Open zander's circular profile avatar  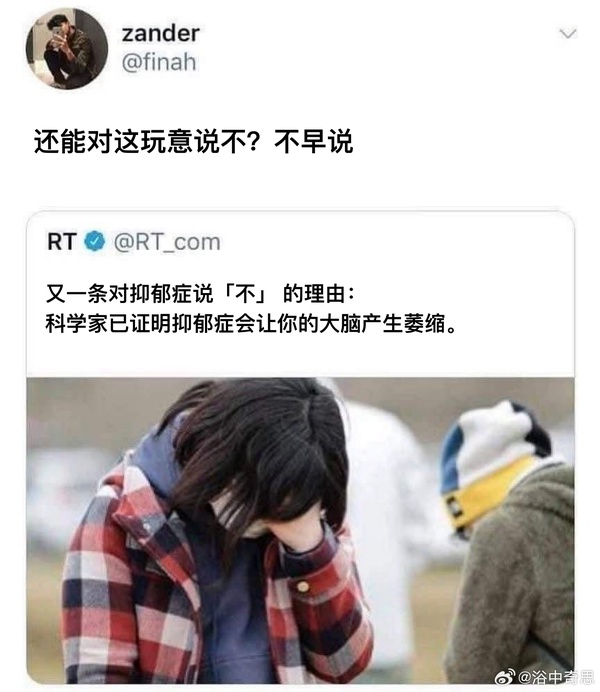point(67,49)
